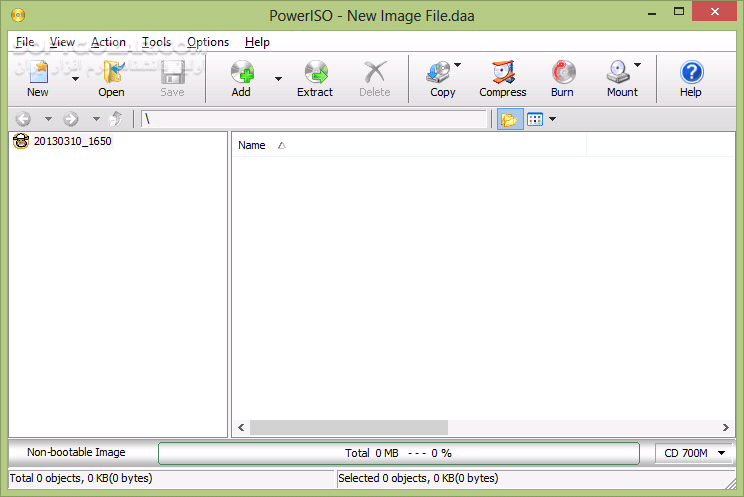This screenshot has width=744, height=497.
Task: Click the path address field
Action: [314, 119]
